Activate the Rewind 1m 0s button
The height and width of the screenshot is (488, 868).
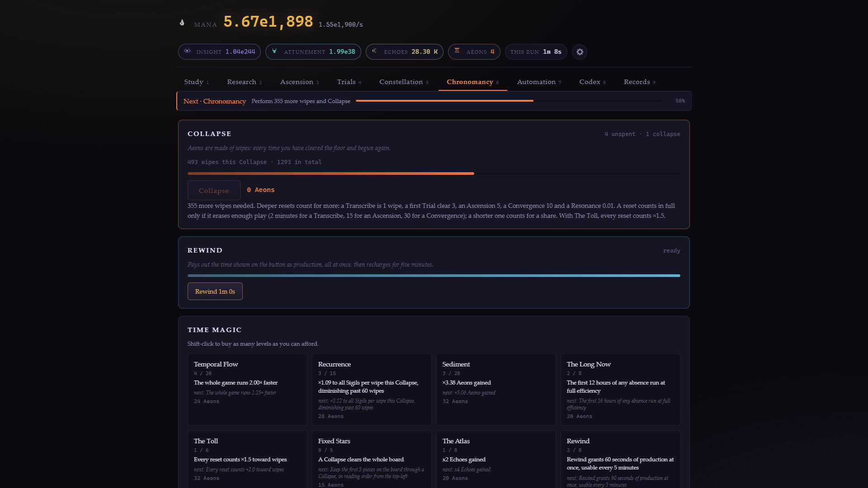(215, 291)
